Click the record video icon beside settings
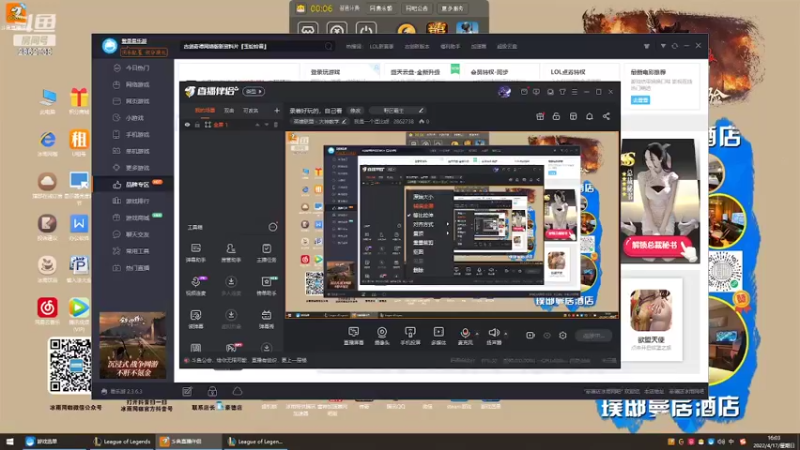Screen dimensions: 800x450 tap(530, 335)
